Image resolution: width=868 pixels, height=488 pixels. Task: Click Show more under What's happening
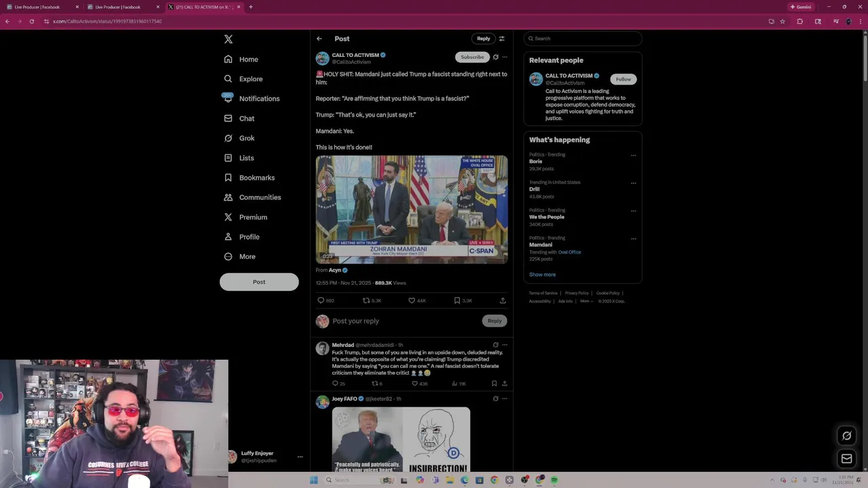point(542,274)
